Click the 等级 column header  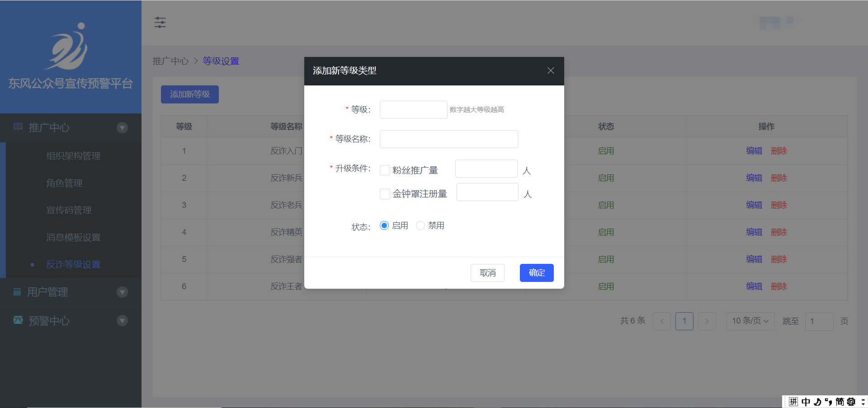(184, 127)
